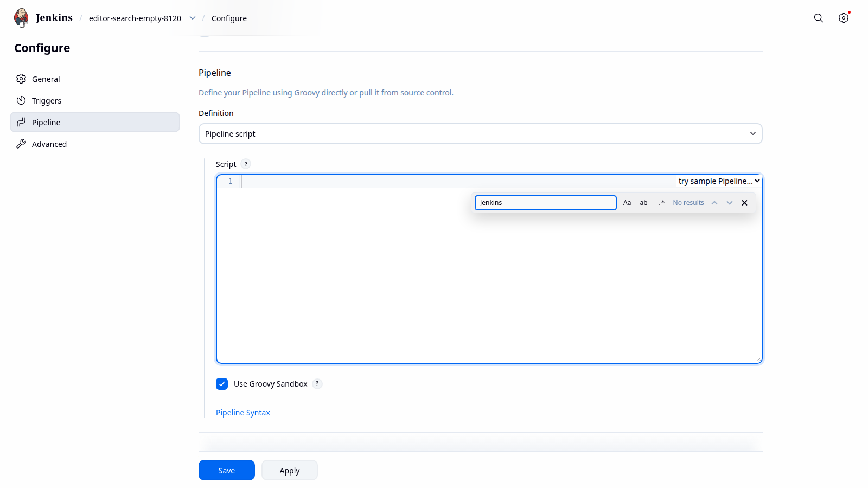Click the Jenkins home title text
The height and width of the screenshot is (488, 868).
click(54, 18)
